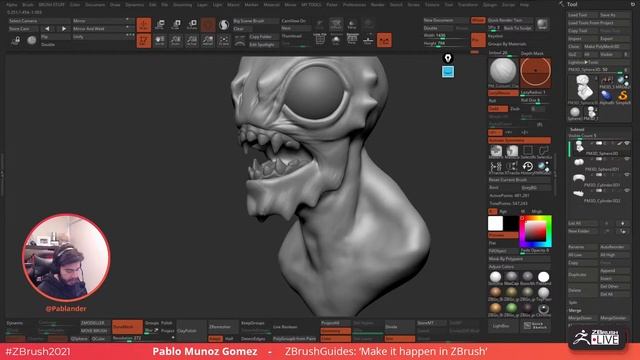Click the Save As button
This screenshot has width=640, height=360.
click(615, 15)
